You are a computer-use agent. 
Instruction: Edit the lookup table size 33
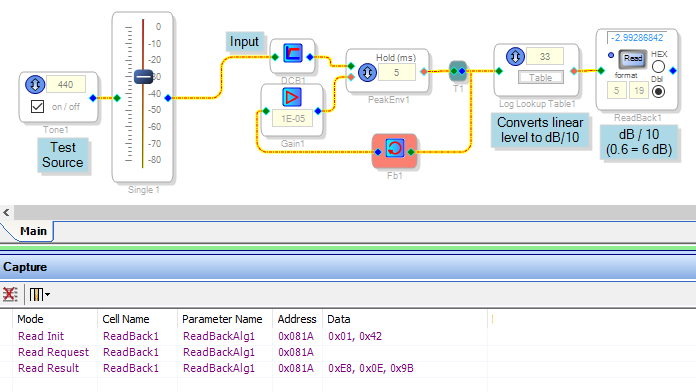point(545,56)
